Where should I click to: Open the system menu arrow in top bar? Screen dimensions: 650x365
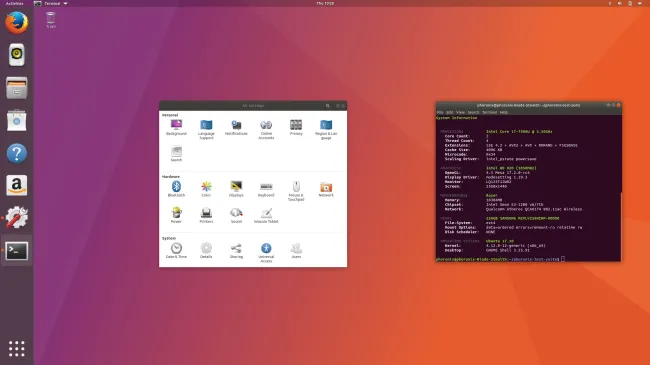click(640, 3)
